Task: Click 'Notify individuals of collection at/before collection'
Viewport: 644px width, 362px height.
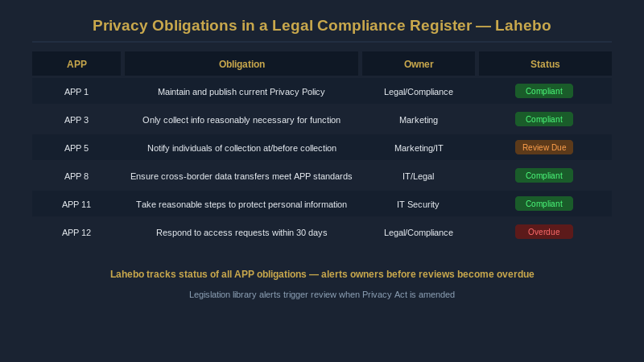Action: pyautogui.click(x=242, y=148)
